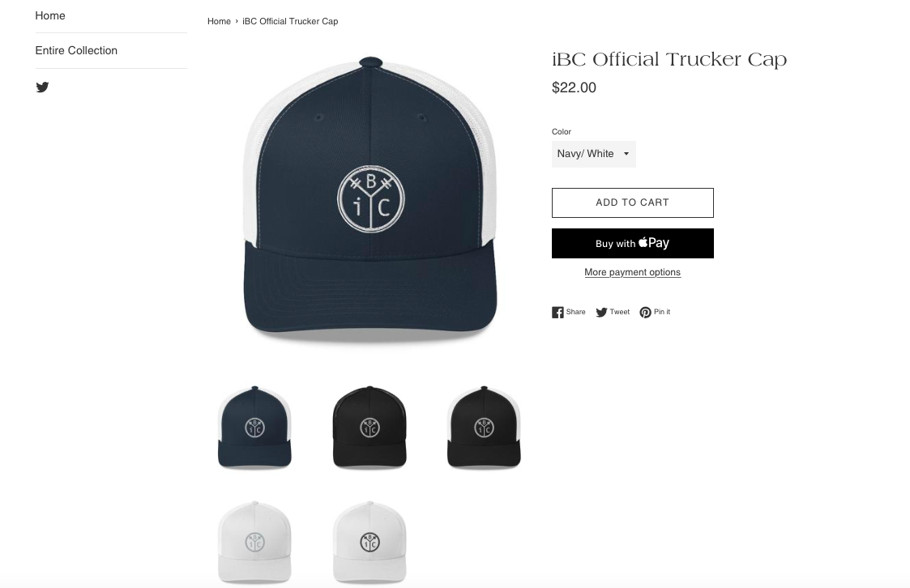Select the all-black cap thumbnail
This screenshot has height=588, width=910.
click(370, 427)
